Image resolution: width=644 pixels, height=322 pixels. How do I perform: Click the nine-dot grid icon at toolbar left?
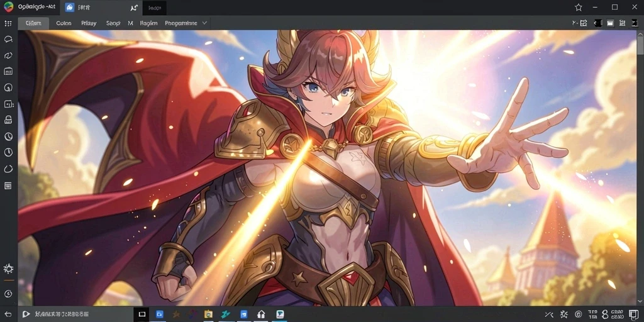click(8, 23)
